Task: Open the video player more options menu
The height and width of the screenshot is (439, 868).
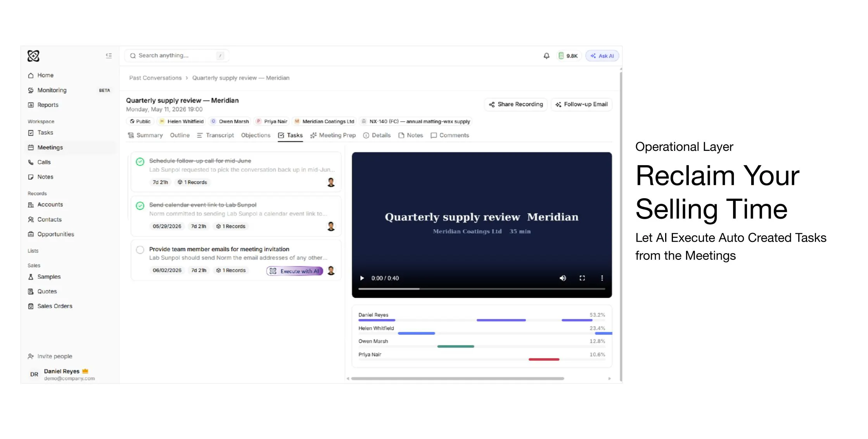Action: [602, 278]
